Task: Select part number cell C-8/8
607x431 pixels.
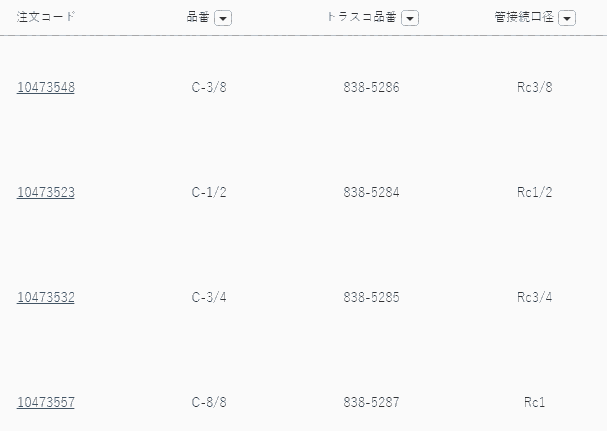Action: point(209,402)
